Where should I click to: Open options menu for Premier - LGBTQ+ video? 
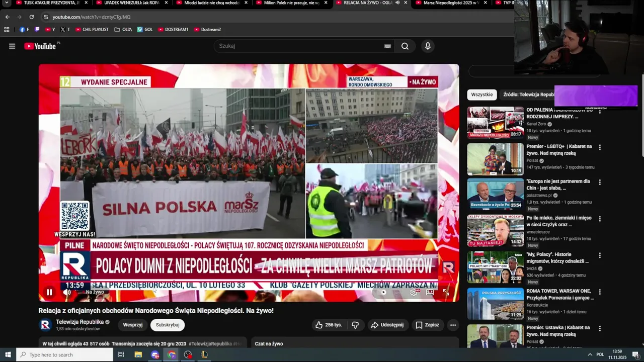[600, 147]
